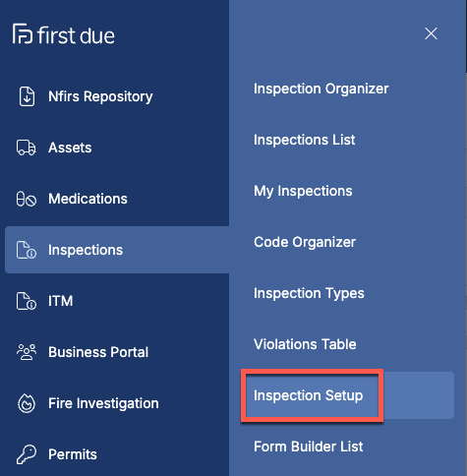Open Inspection Types
The width and height of the screenshot is (467, 476).
309,293
